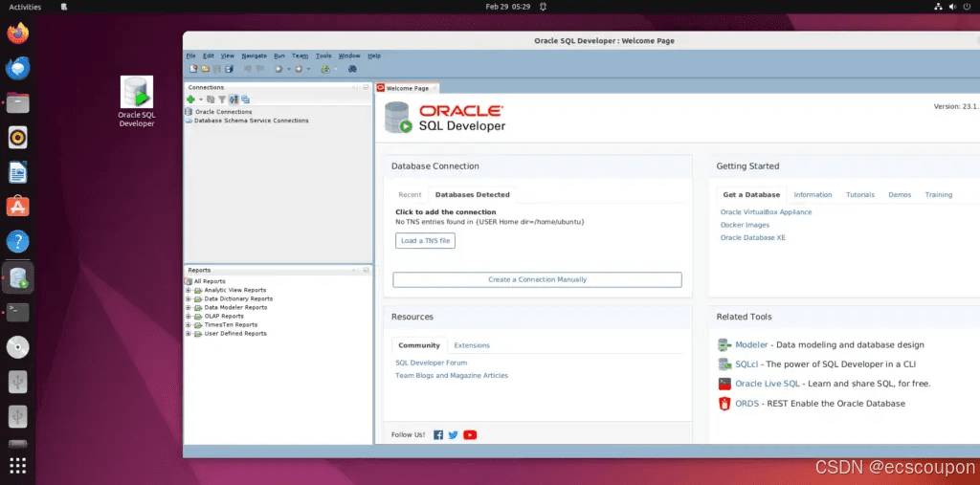
Task: Switch to the Demos tab
Action: [900, 194]
